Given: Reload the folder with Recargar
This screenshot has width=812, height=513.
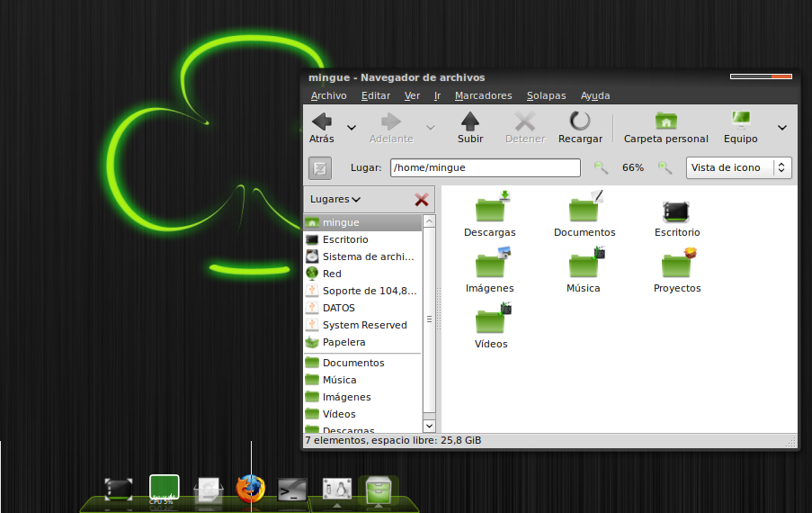Looking at the screenshot, I should click(580, 128).
